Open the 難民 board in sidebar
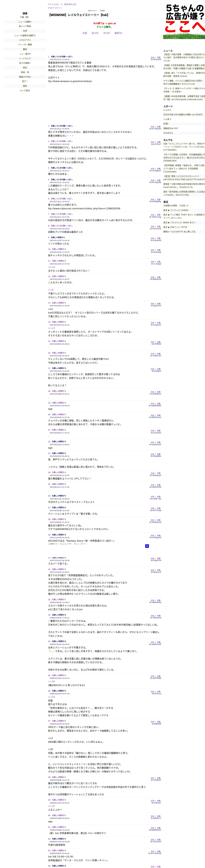 click(x=25, y=49)
